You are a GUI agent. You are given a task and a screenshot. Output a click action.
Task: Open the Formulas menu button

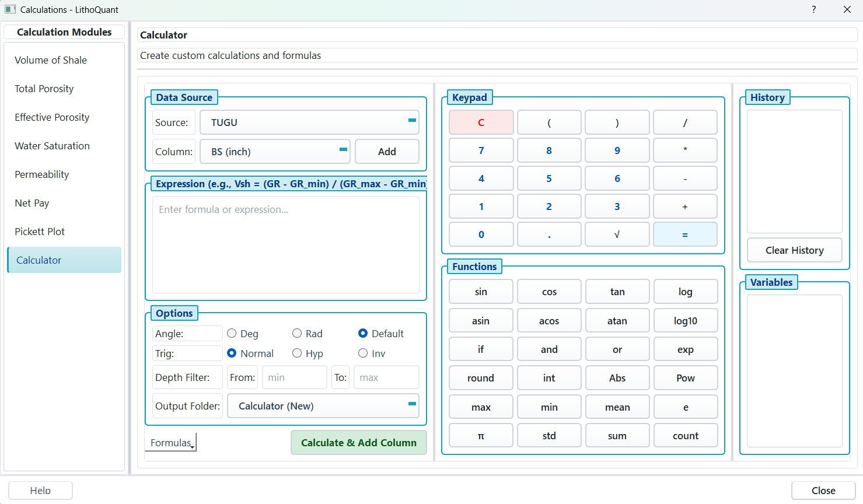pos(171,443)
